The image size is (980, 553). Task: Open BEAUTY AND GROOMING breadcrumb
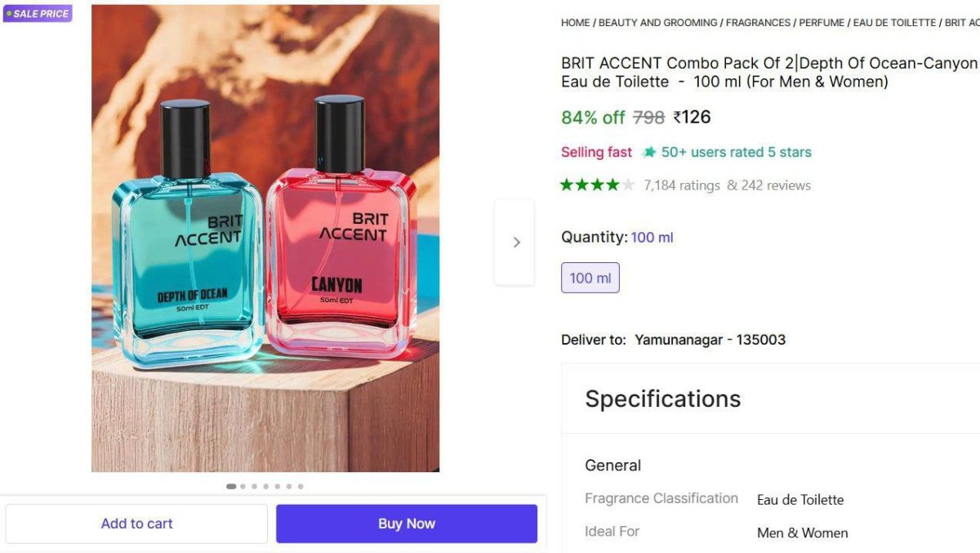pyautogui.click(x=657, y=23)
